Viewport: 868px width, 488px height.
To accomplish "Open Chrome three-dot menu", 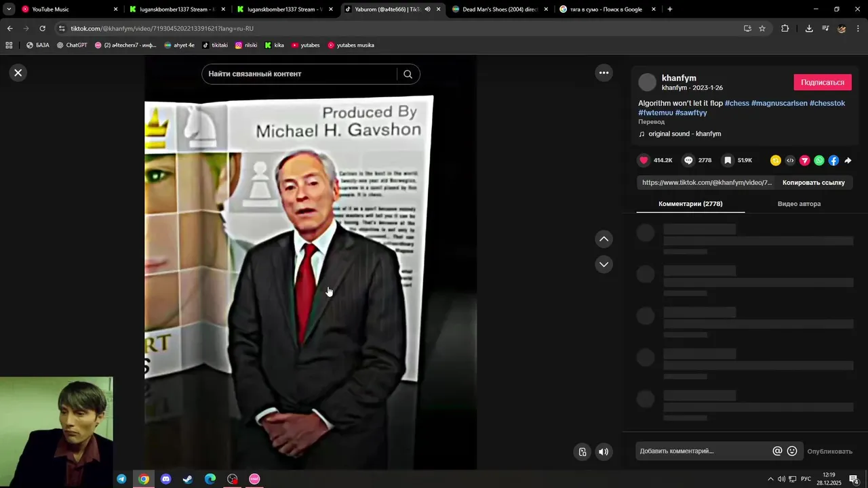I will (858, 28).
